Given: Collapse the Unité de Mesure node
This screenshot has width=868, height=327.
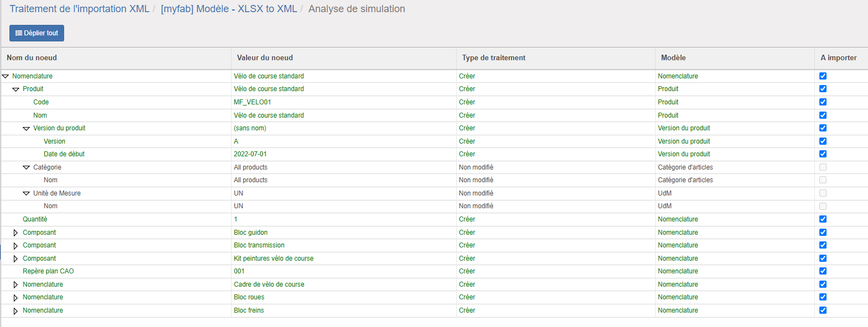Looking at the screenshot, I should [26, 193].
